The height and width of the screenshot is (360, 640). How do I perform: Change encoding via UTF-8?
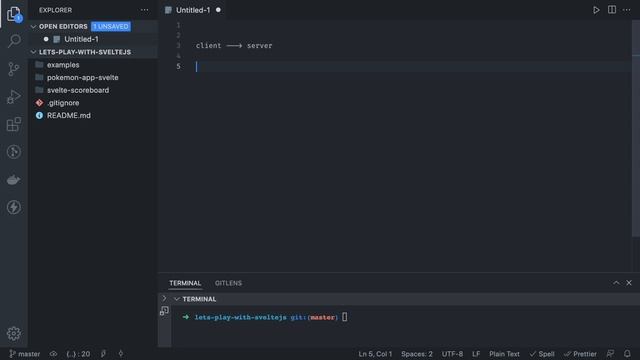(x=452, y=354)
